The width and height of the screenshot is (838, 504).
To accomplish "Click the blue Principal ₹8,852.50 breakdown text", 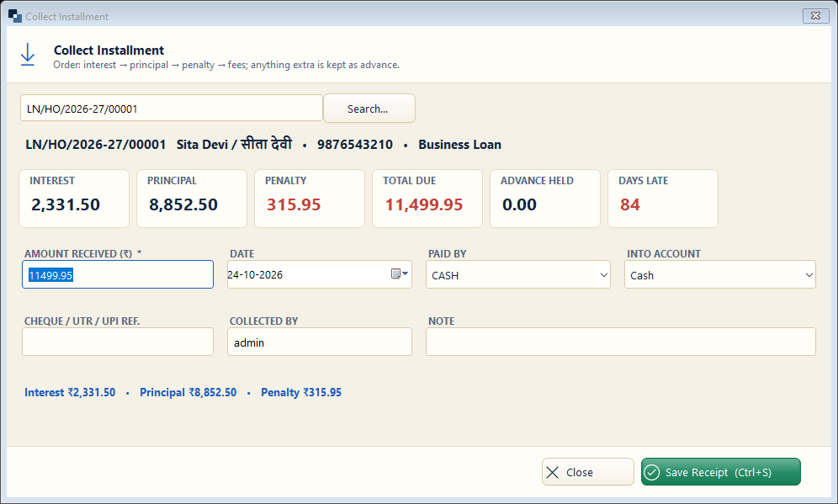I will click(188, 392).
